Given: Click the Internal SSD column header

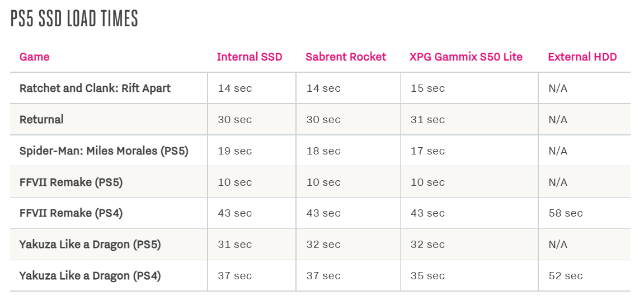Looking at the screenshot, I should click(250, 57).
